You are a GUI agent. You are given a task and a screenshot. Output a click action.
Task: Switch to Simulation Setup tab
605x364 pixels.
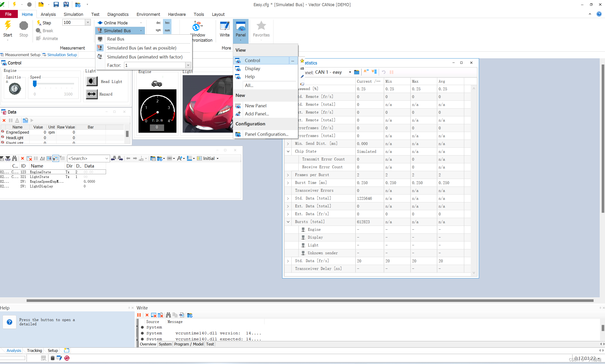tap(60, 55)
